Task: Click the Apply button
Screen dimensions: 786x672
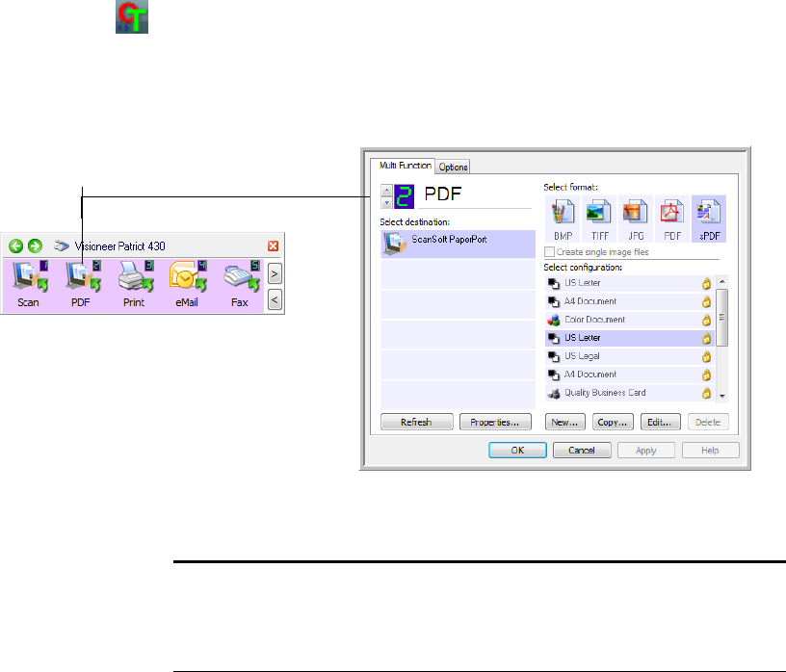Action: pyautogui.click(x=646, y=450)
